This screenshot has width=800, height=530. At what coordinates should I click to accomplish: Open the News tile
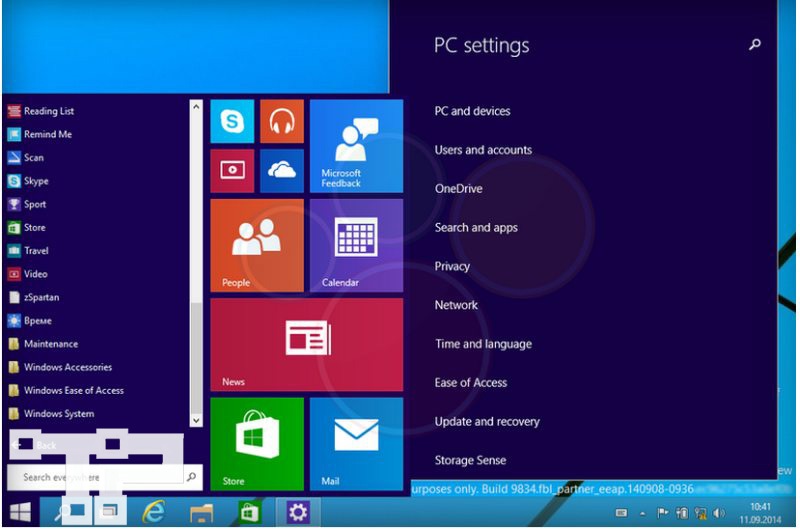307,345
